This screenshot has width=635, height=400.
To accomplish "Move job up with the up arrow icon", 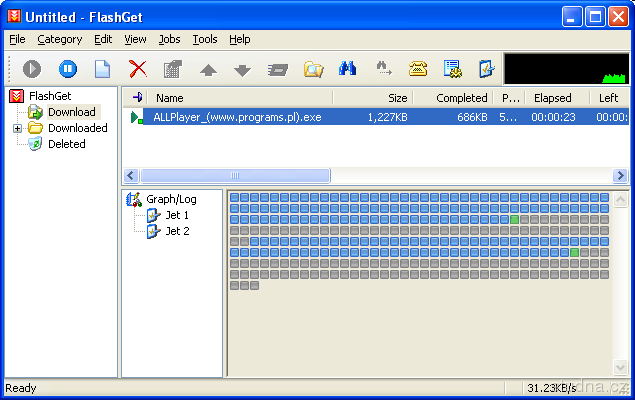I will (208, 70).
